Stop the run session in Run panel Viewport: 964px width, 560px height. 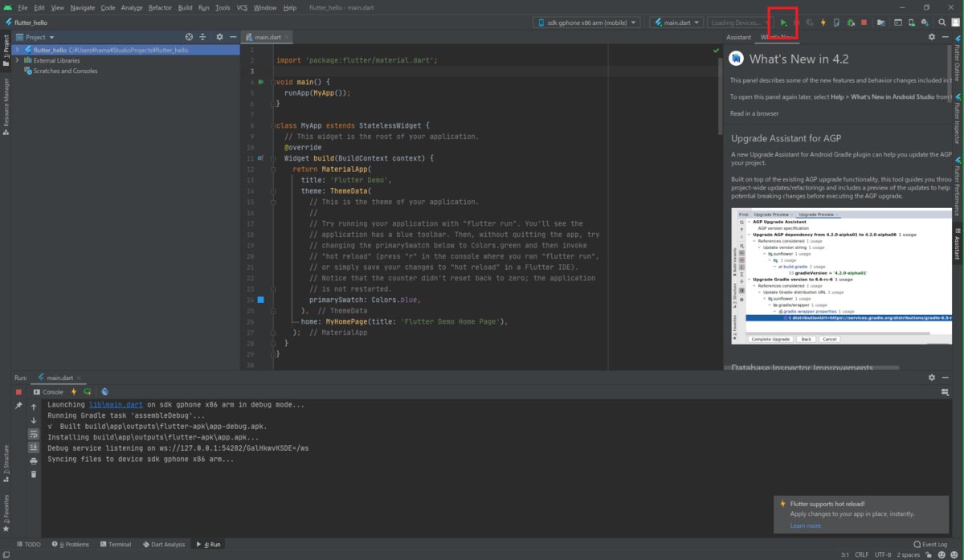18,392
